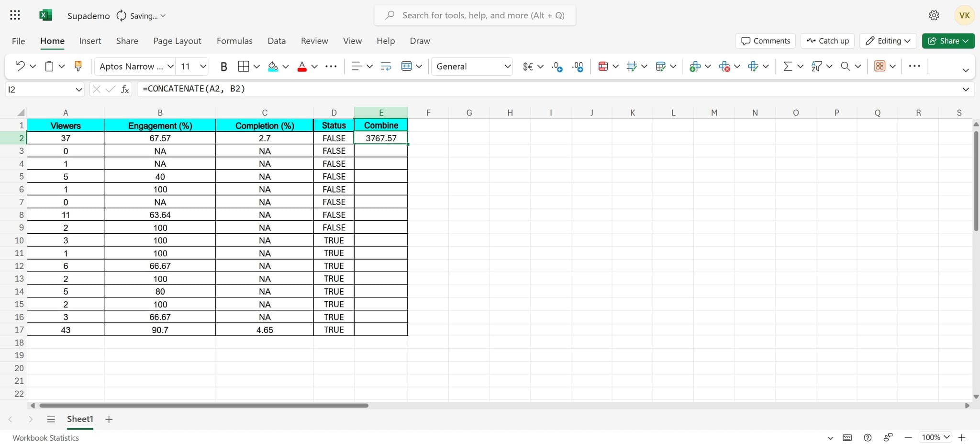Toggle Bold formatting
Image resolution: width=980 pixels, height=444 pixels.
223,66
